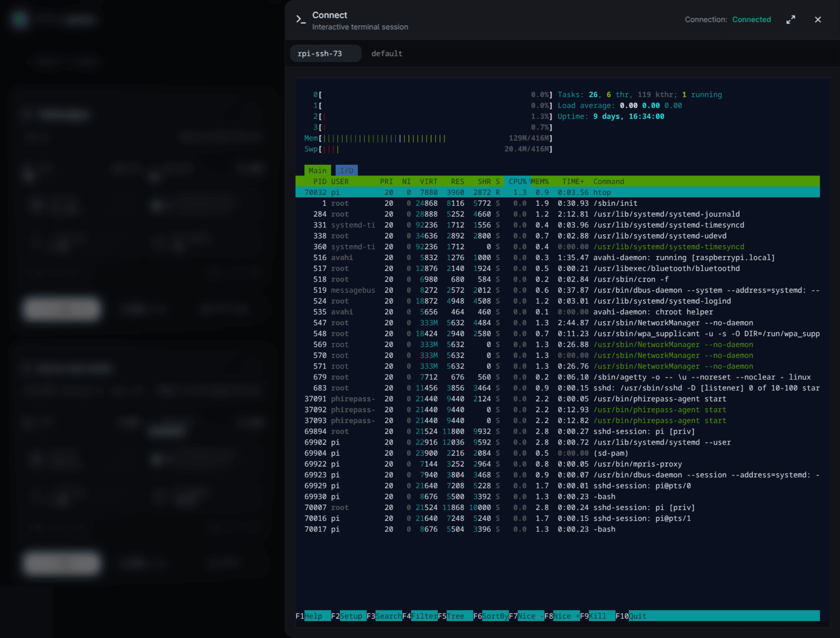Select the /sbin/agetty process row
840x638 pixels.
[557, 377]
